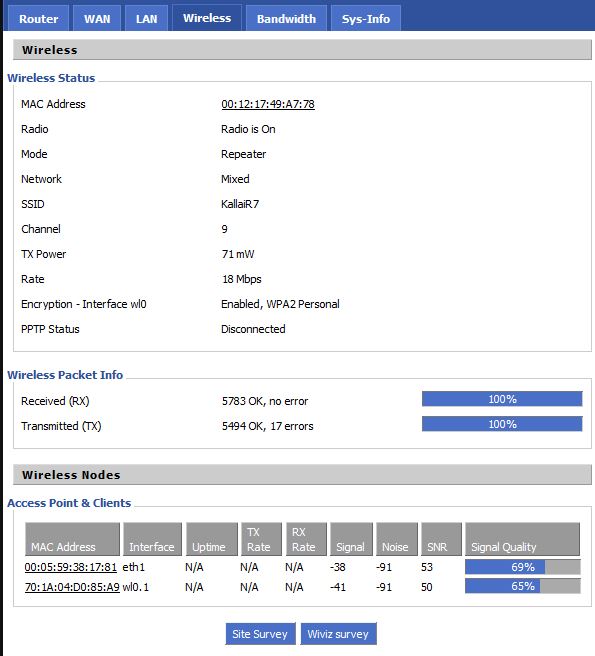This screenshot has width=595, height=656.
Task: Open the Router tab
Action: coord(38,18)
